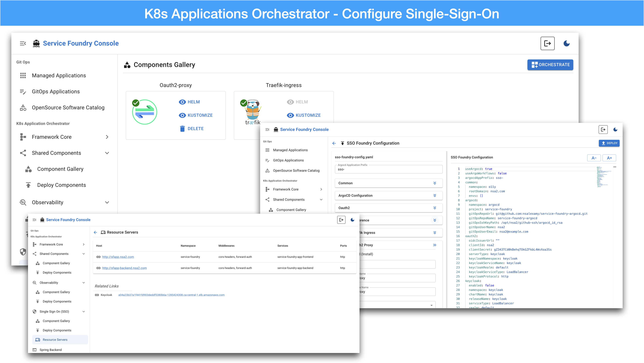Click sidebar collapse icon in the SSO Configuration window
Image resolution: width=644 pixels, height=363 pixels.
pyautogui.click(x=267, y=129)
